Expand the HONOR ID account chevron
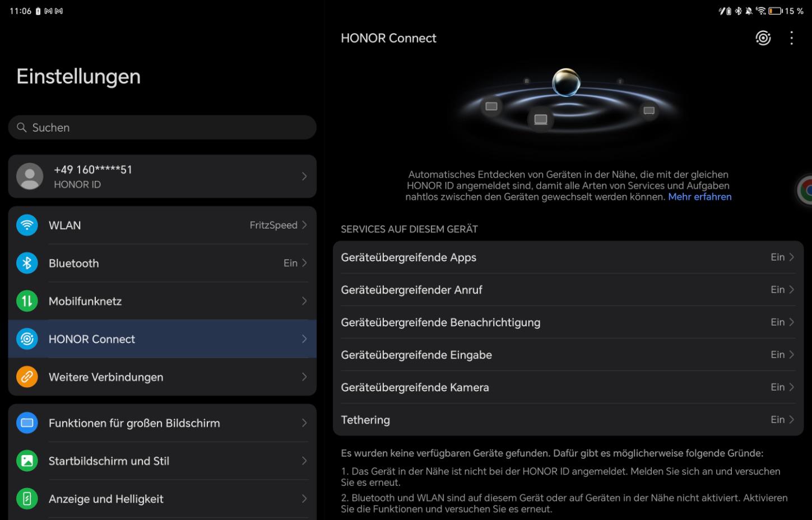 (x=304, y=177)
